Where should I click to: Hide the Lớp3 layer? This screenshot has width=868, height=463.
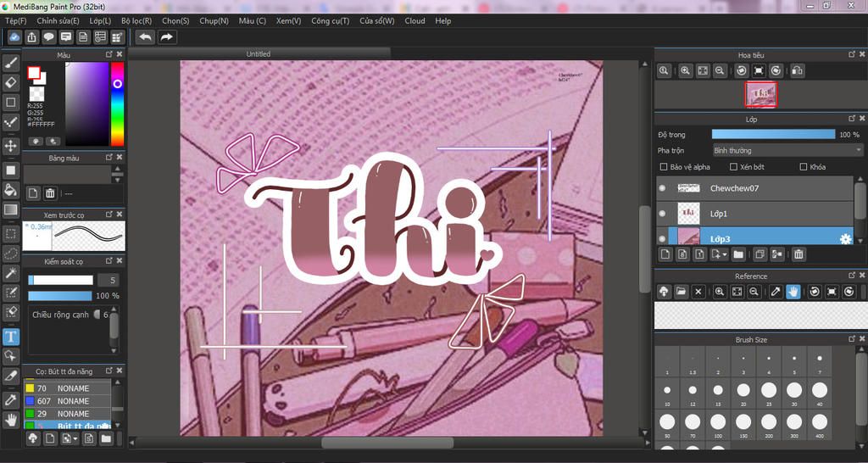662,238
